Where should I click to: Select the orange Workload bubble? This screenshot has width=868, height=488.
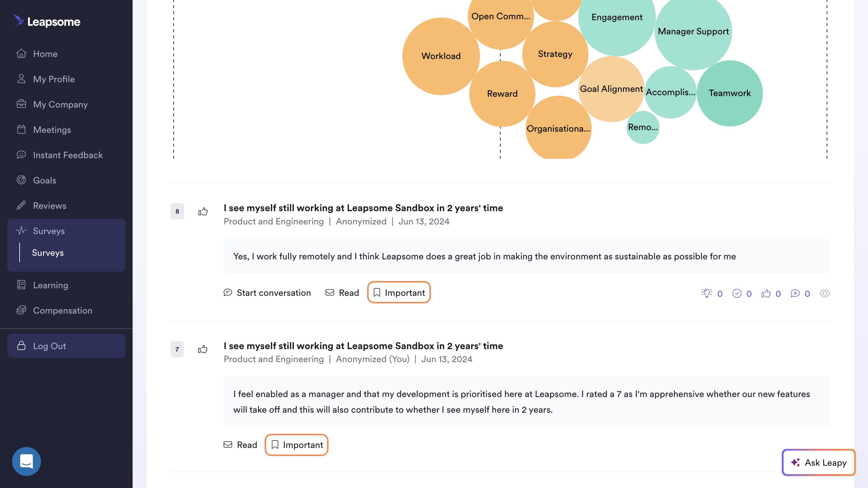pos(441,56)
